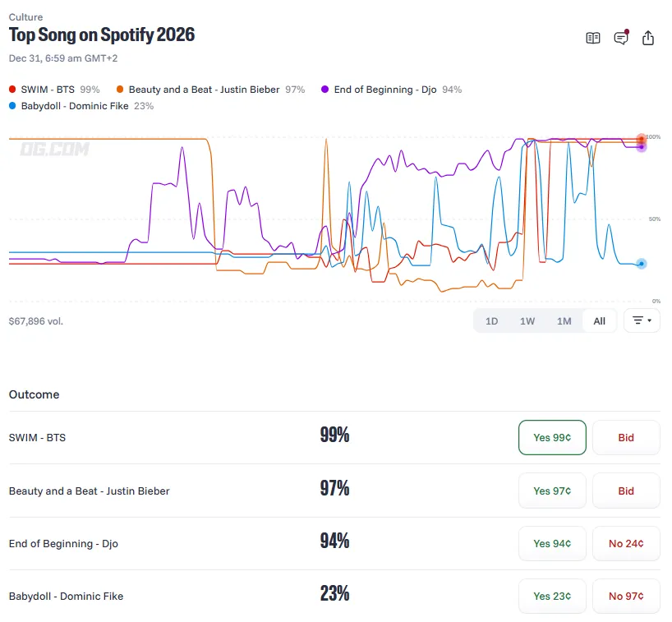Click the Top Song on Spotify 2026 title

[102, 35]
